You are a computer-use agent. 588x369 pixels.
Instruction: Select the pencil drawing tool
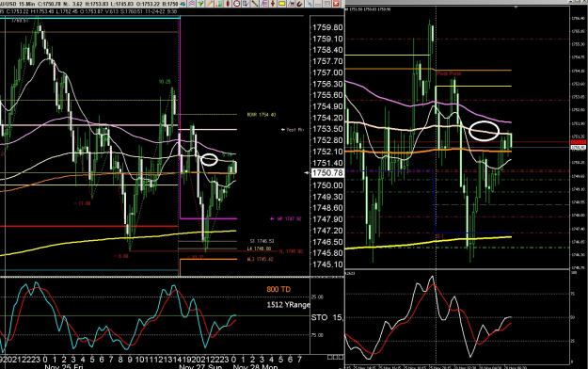tap(210, 4)
